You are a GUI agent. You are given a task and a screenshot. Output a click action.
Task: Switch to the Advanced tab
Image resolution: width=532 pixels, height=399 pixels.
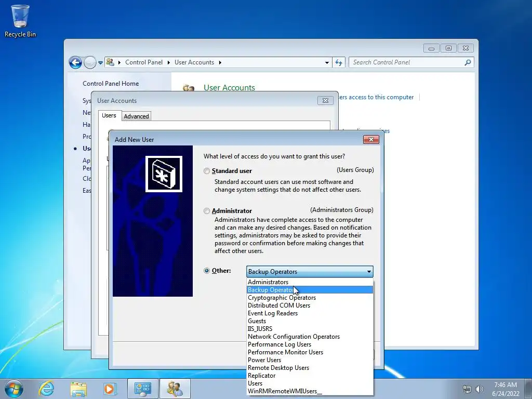136,116
